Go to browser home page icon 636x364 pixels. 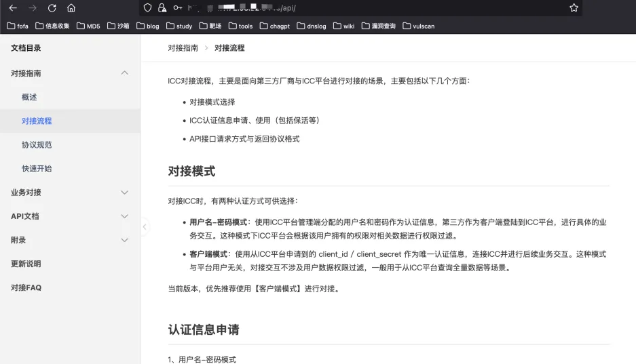pos(71,7)
